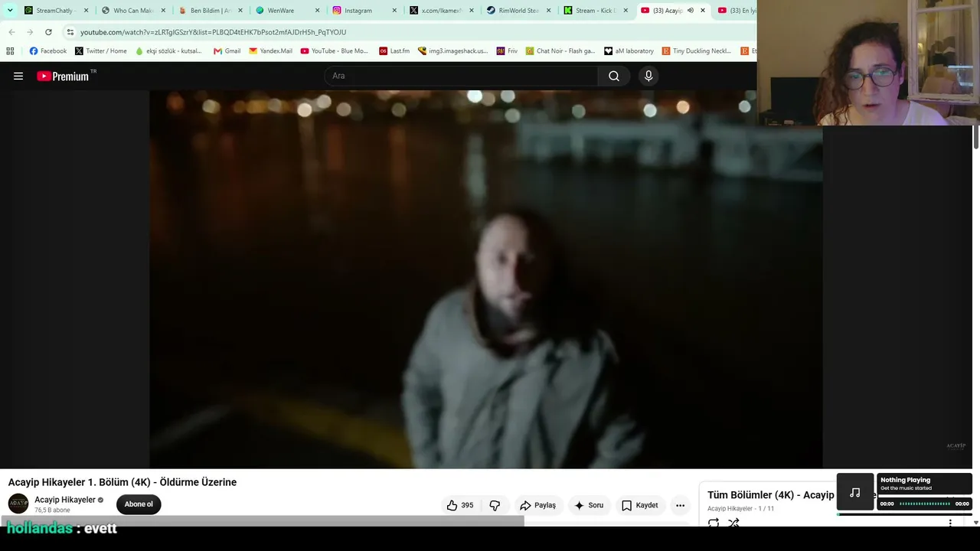Open the Friv bookmark
The height and width of the screenshot is (551, 980).
(507, 51)
